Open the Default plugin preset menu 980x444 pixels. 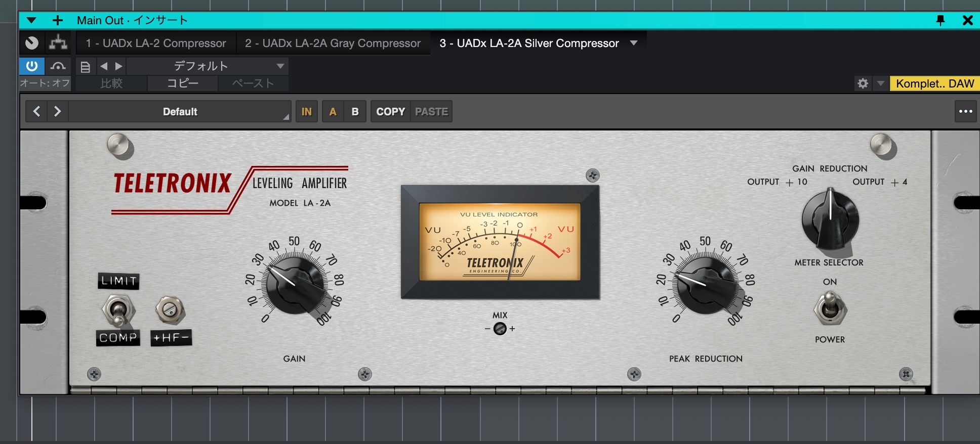(180, 111)
